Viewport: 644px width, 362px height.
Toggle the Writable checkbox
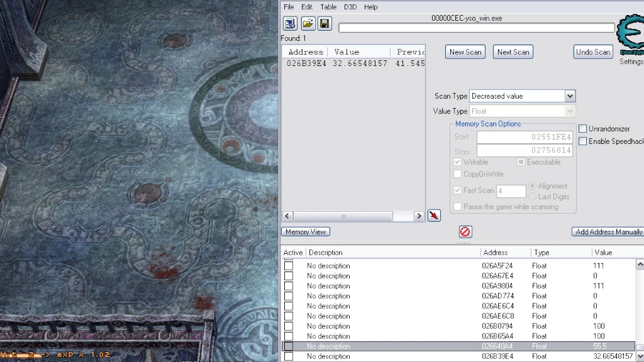point(457,162)
